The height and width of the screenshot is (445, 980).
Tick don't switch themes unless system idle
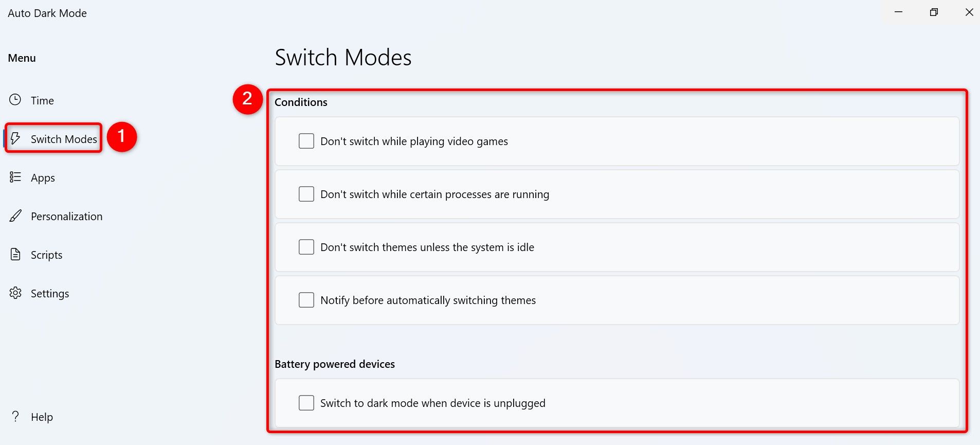(x=306, y=247)
